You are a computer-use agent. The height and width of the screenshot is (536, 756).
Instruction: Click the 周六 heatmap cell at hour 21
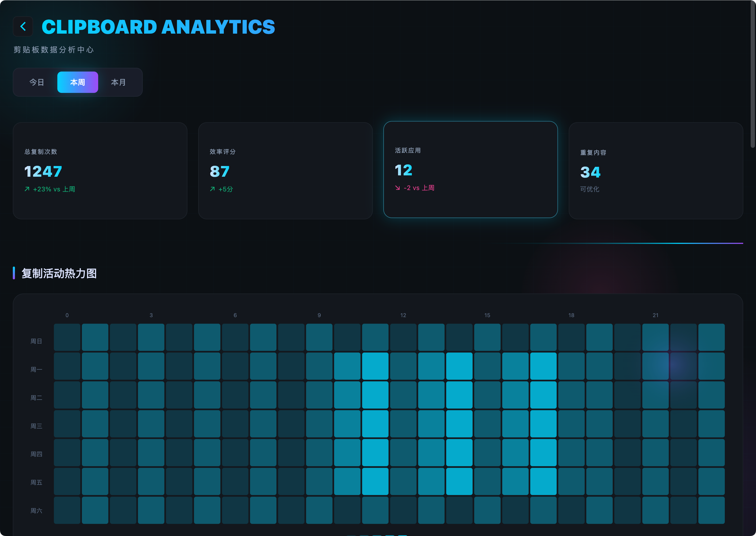point(656,510)
